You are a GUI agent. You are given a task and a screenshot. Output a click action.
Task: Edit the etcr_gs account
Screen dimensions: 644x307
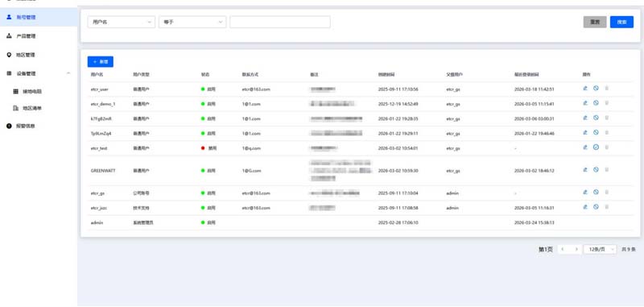click(x=585, y=192)
